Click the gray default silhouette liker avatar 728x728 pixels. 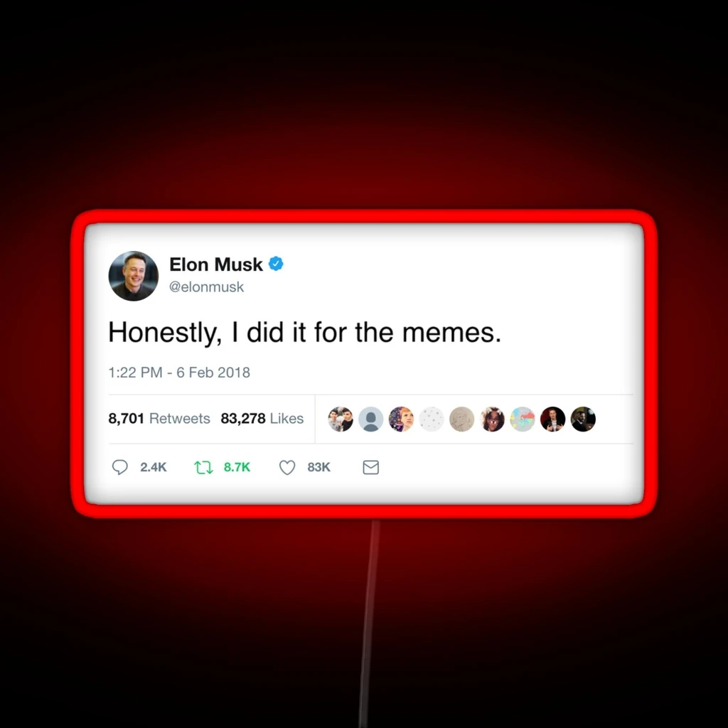tap(370, 419)
